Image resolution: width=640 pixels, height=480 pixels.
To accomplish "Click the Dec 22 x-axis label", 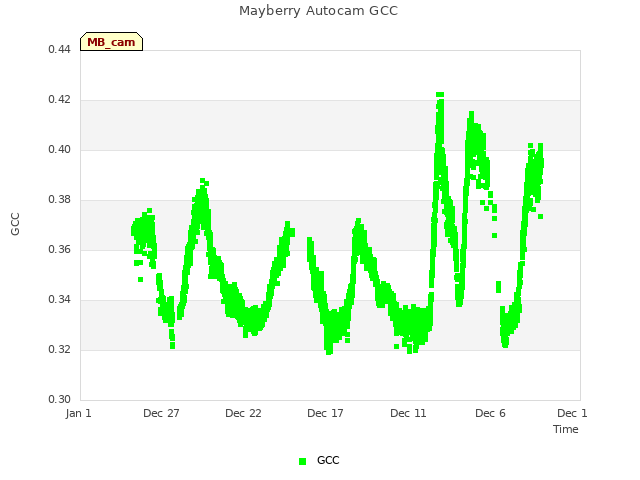I will tap(243, 413).
